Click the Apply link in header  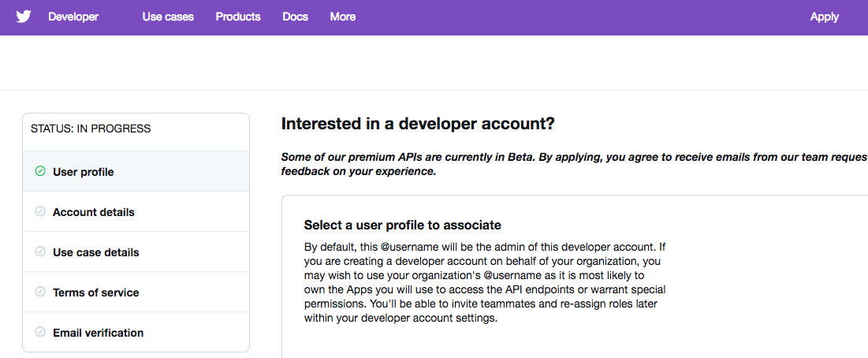(x=825, y=17)
